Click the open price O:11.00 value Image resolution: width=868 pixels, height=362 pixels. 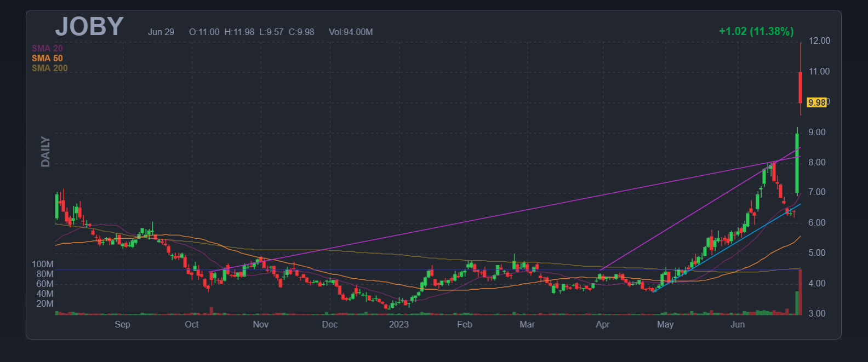(204, 32)
